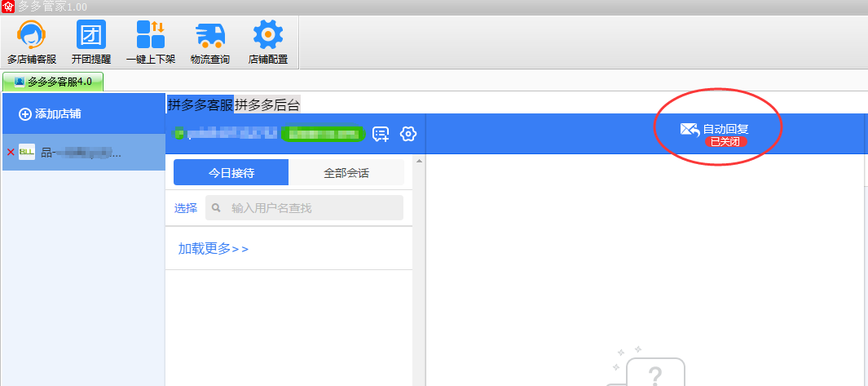Remove the store with the red X
The height and width of the screenshot is (386, 868).
click(x=11, y=152)
